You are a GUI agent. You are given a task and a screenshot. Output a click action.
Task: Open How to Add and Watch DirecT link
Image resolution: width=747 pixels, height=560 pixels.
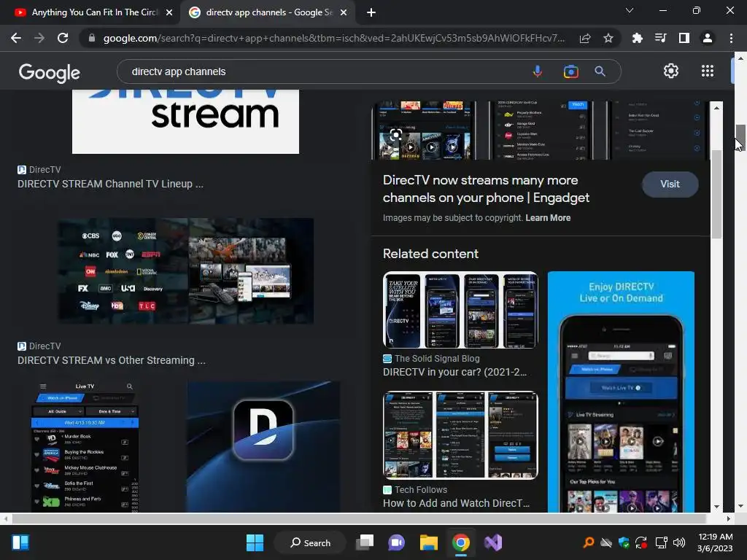pyautogui.click(x=456, y=503)
